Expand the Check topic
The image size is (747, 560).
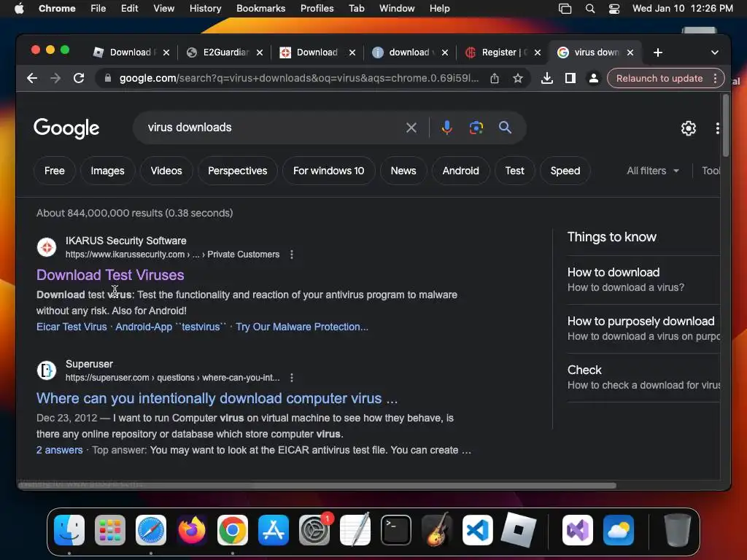(x=643, y=377)
